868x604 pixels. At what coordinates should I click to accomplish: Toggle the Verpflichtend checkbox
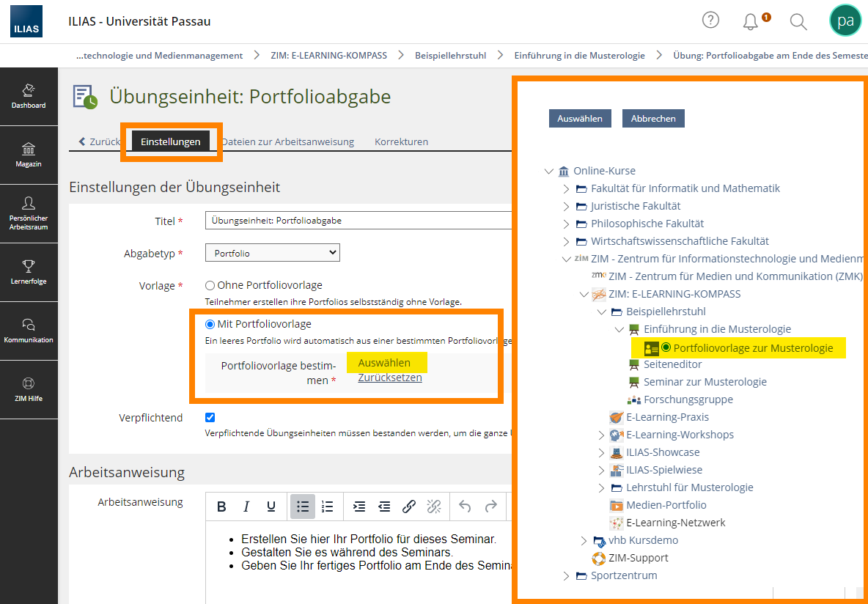pyautogui.click(x=210, y=417)
